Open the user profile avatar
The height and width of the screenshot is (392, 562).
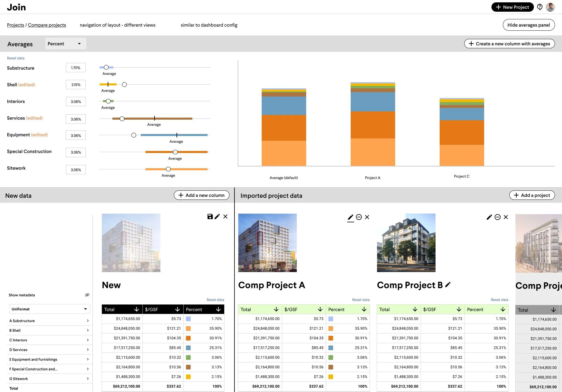pyautogui.click(x=551, y=7)
